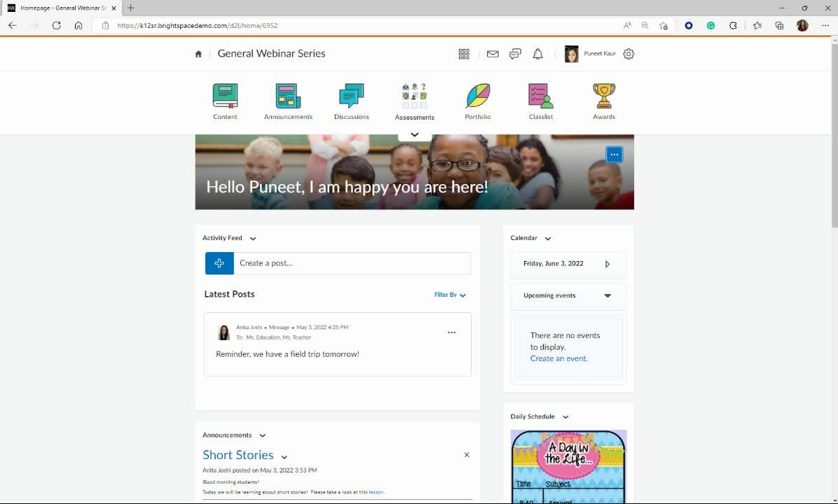Select the Homepage browser tab
838x504 pixels.
coord(63,8)
